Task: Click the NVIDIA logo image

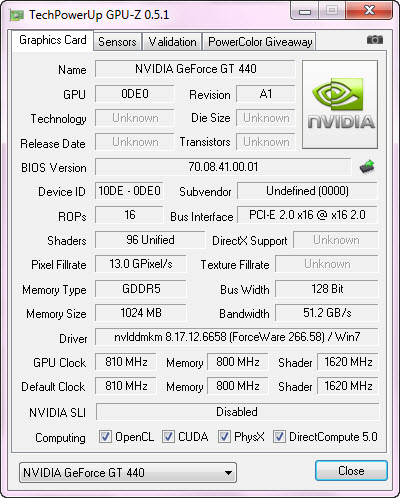Action: [340, 104]
